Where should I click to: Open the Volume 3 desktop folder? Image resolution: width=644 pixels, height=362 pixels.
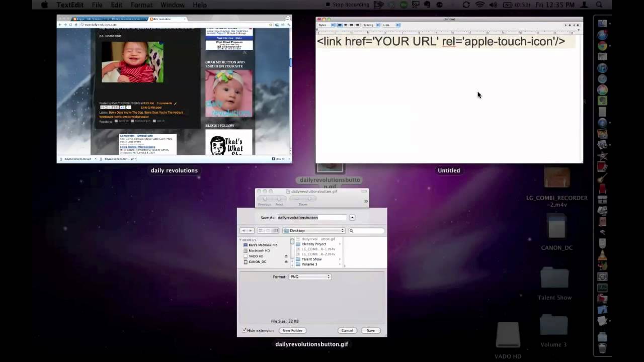click(x=553, y=331)
